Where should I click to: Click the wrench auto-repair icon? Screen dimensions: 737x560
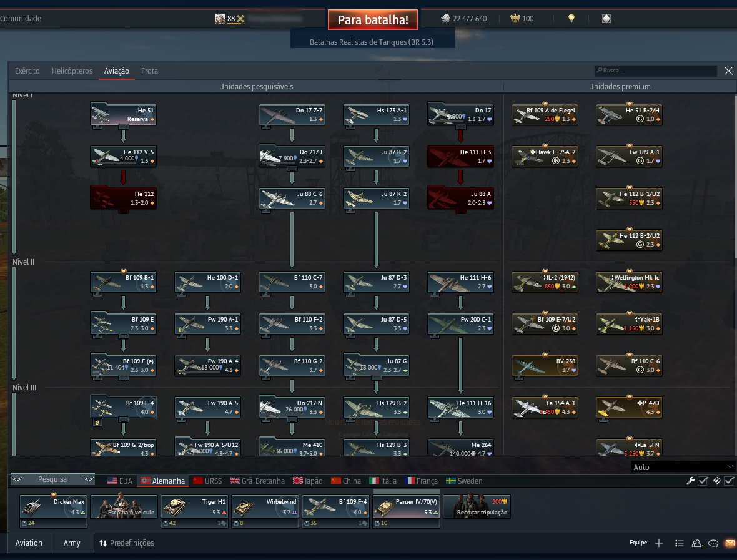tap(690, 481)
